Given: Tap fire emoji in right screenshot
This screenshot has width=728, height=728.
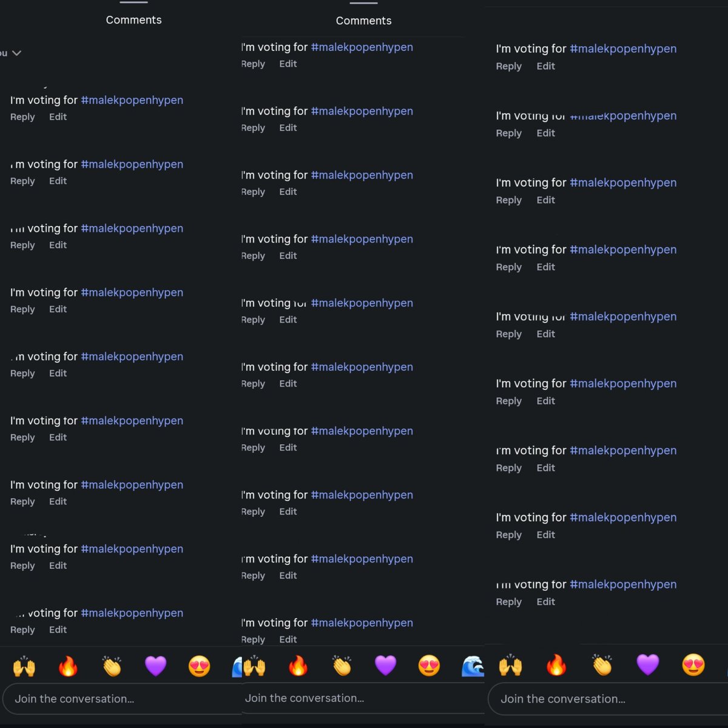Looking at the screenshot, I should (556, 666).
